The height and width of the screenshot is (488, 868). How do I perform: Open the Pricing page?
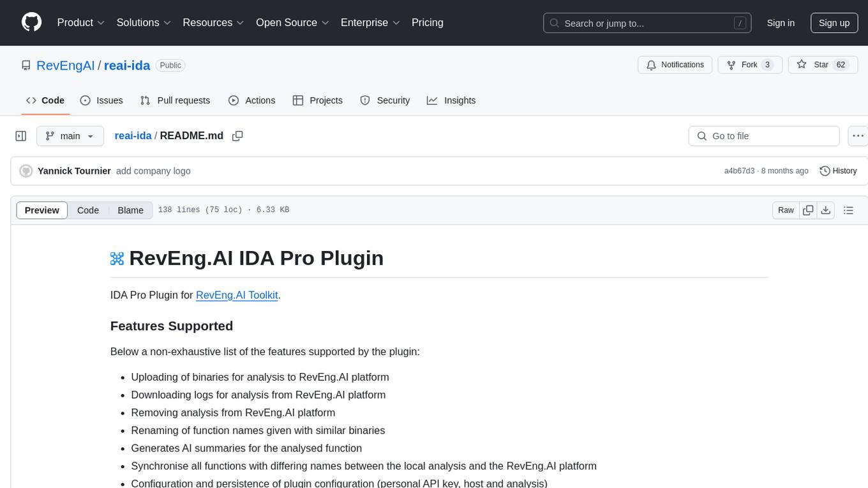[x=428, y=22]
